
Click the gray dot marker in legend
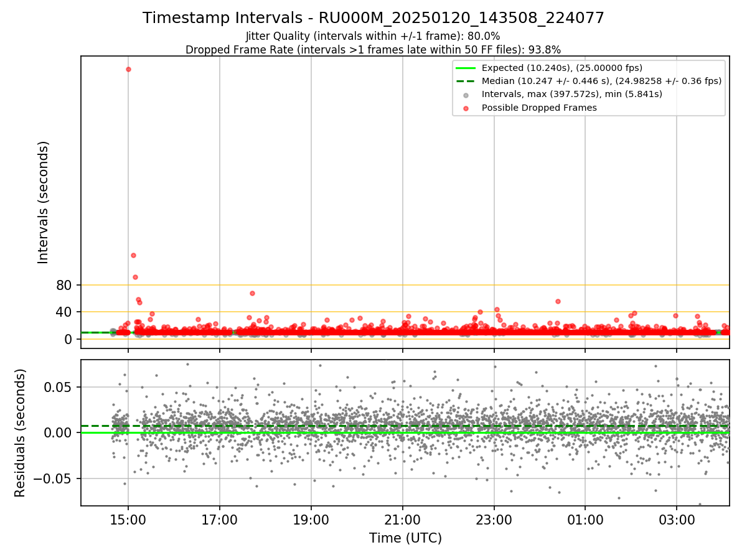tap(466, 95)
